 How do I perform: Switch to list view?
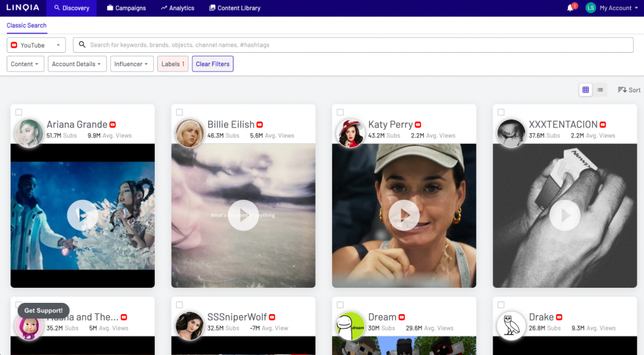point(600,90)
